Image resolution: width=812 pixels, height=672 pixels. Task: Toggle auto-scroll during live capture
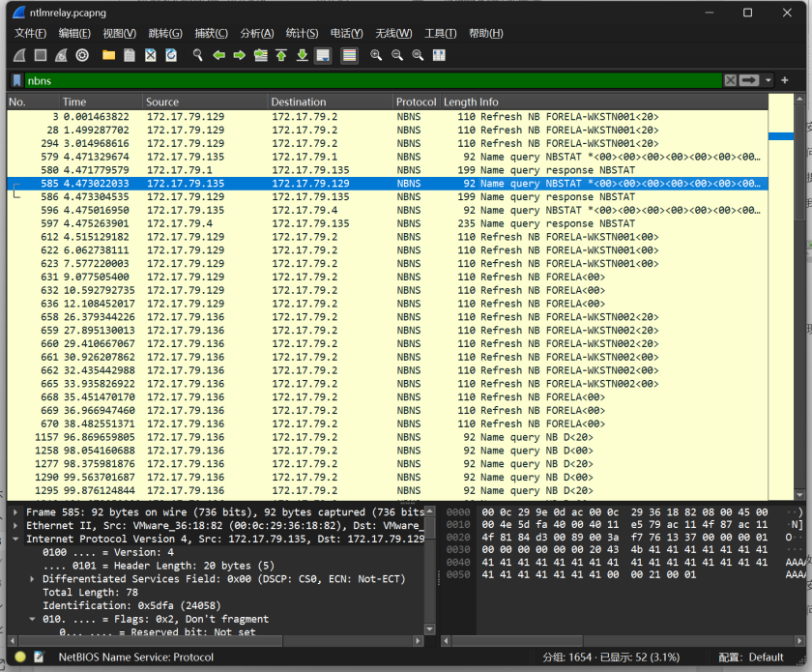(323, 55)
